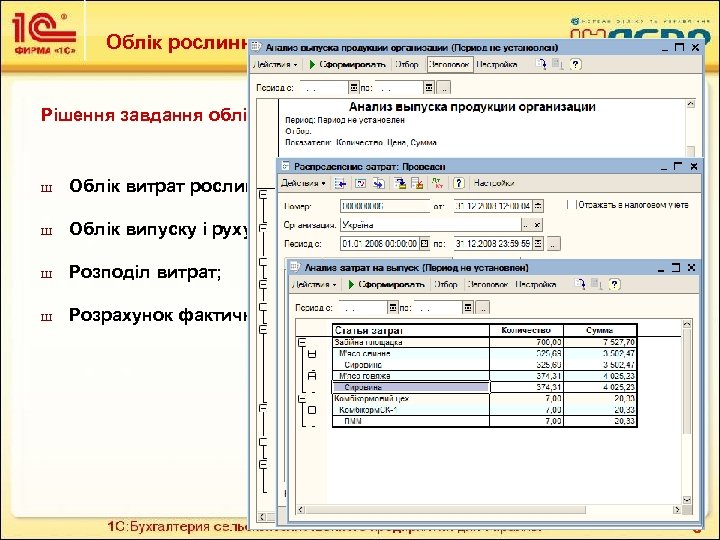Select the ПММ row cell

[411, 421]
